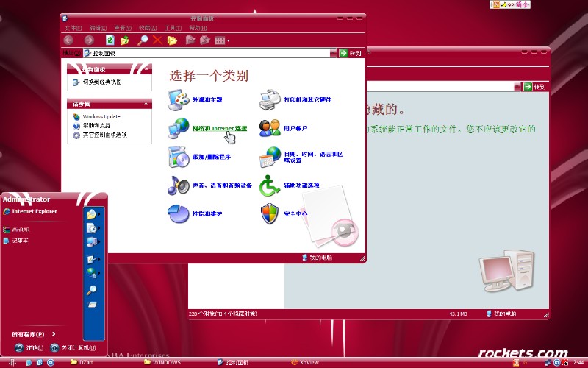
Task: Open 安全中心 Security Center shield icon
Action: coord(270,213)
